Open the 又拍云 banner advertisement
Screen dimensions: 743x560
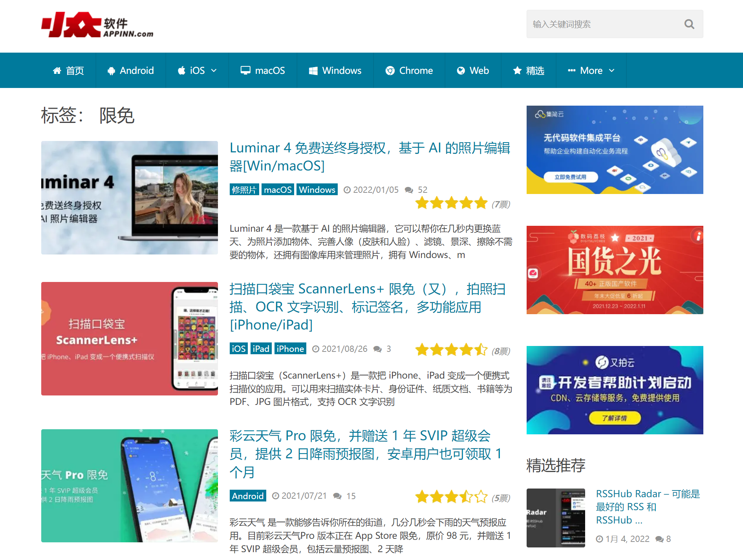point(615,390)
